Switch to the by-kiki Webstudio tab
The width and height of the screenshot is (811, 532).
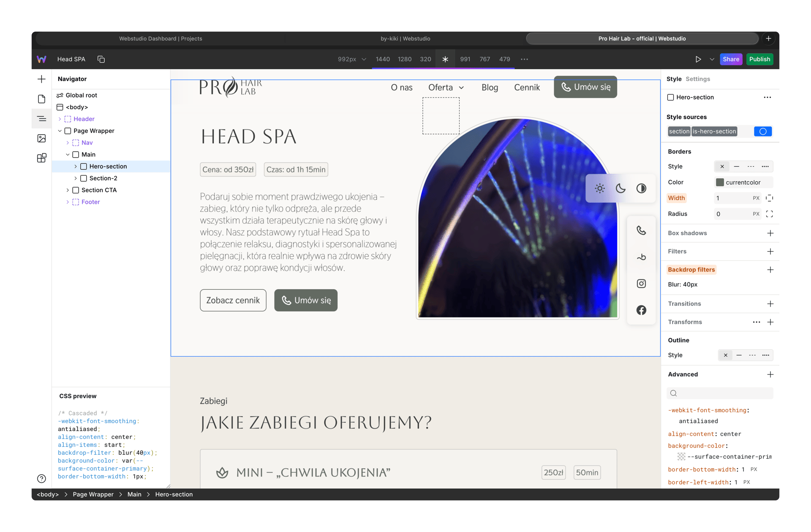click(405, 38)
